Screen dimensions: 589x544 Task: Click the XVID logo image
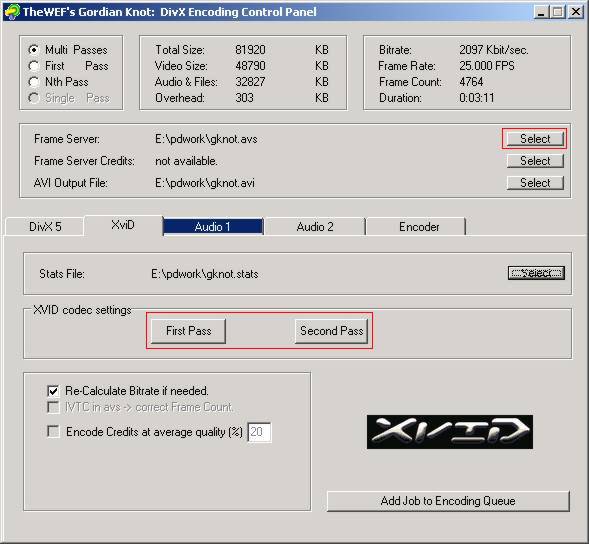450,432
